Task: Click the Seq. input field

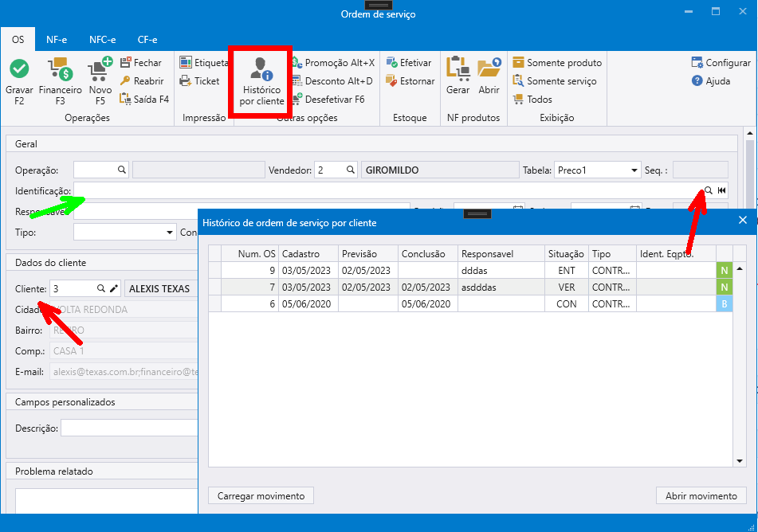Action: [701, 170]
